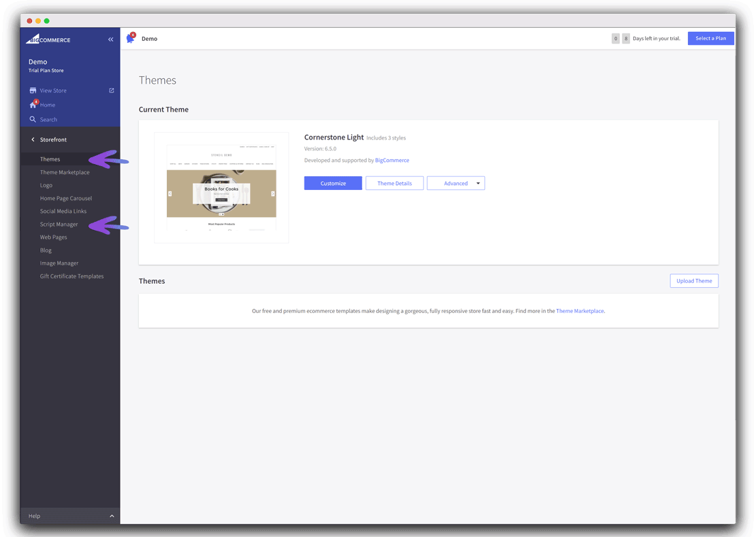Navigate back using the Storefront back arrow
The height and width of the screenshot is (537, 756).
point(33,139)
